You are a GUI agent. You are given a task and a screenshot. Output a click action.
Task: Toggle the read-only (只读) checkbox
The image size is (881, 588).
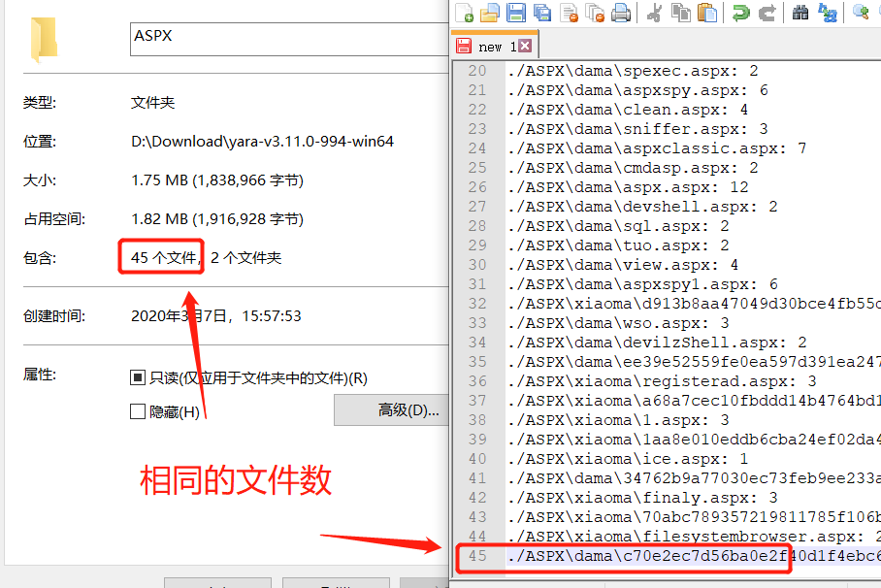pos(138,377)
